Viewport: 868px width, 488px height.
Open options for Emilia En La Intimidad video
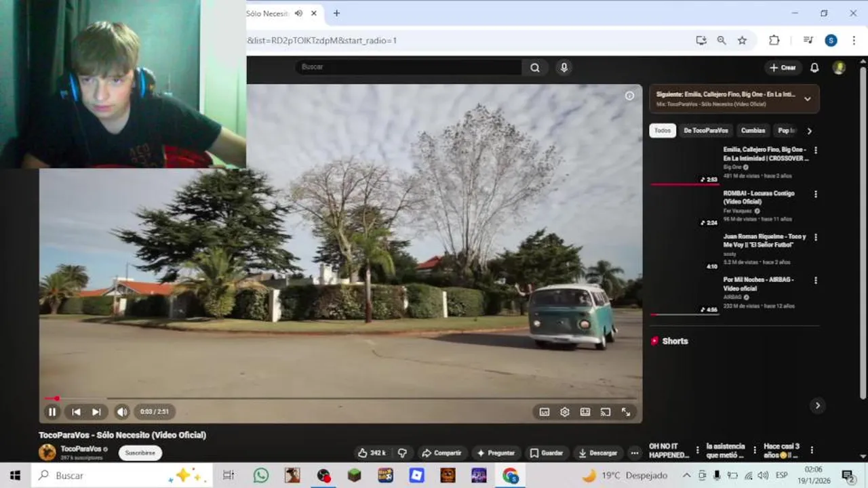(815, 150)
